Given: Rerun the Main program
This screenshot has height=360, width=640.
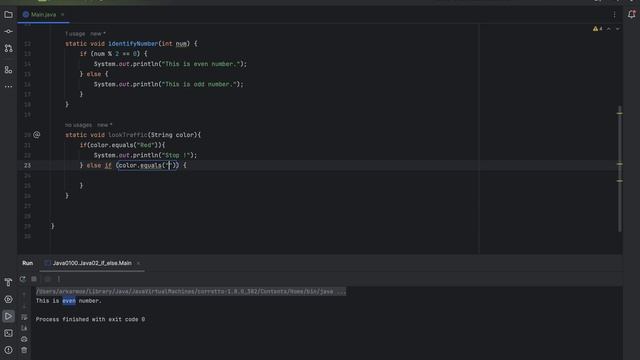Looking at the screenshot, I should pos(23,279).
